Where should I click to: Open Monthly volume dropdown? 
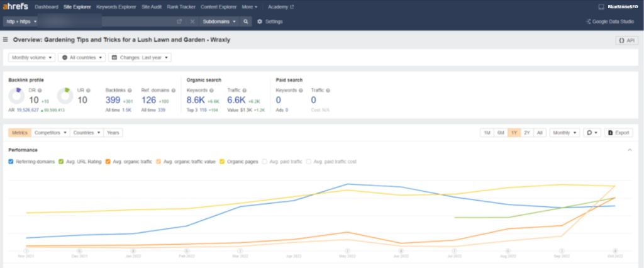31,57
